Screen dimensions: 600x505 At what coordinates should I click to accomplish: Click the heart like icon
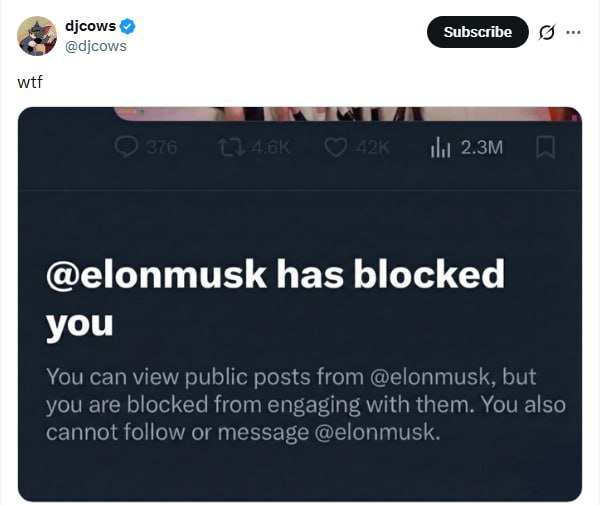337,147
